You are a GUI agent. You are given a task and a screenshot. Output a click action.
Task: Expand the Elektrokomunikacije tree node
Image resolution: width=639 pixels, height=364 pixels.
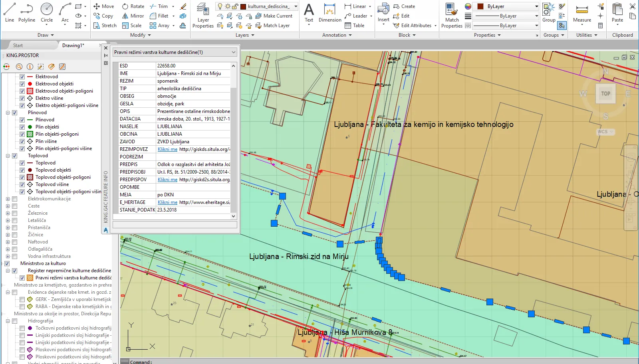[x=8, y=199]
